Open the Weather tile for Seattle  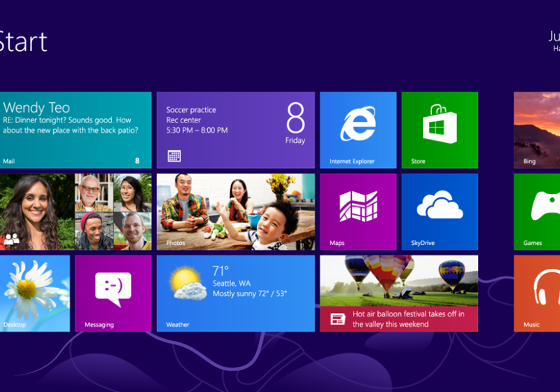click(235, 293)
